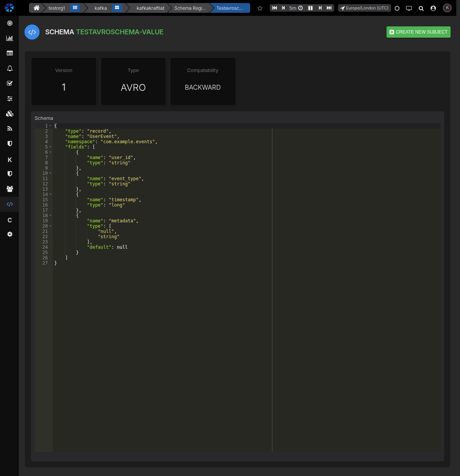Open the sliders icon in the sidebar
This screenshot has height=476, width=460.
point(10,98)
